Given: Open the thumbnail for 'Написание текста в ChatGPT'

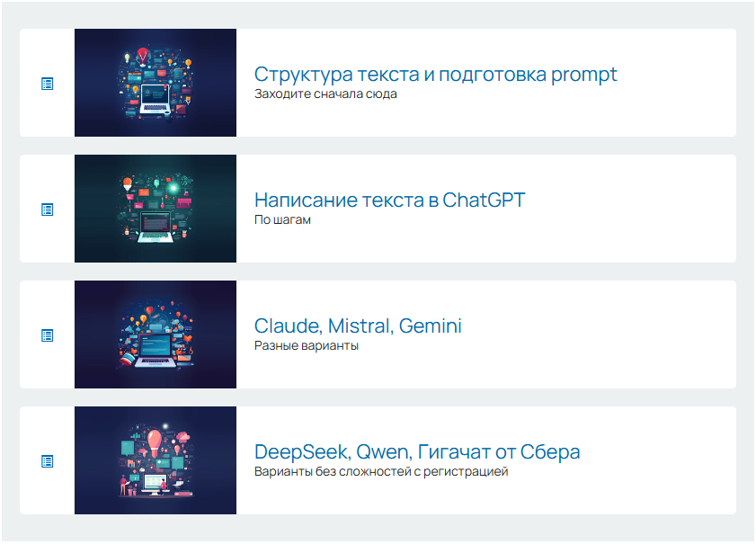Looking at the screenshot, I should tap(155, 209).
